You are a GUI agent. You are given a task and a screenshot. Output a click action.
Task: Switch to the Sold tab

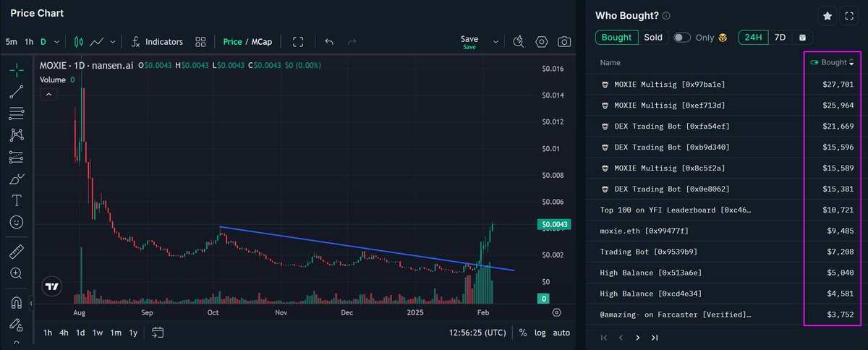pyautogui.click(x=653, y=37)
